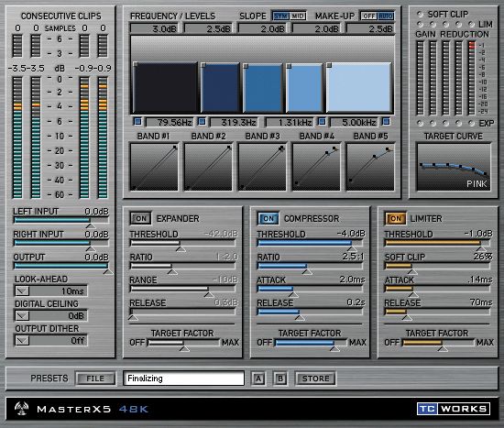
Task: Open the Digital Ceiling dropdown arrow
Action: click(22, 316)
